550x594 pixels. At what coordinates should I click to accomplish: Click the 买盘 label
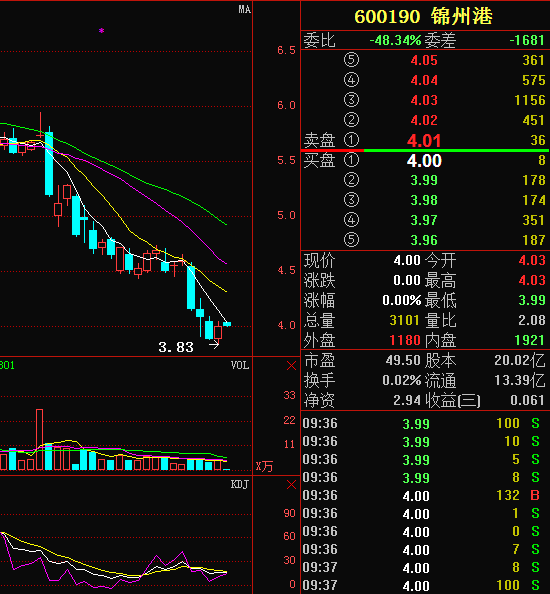pyautogui.click(x=319, y=161)
